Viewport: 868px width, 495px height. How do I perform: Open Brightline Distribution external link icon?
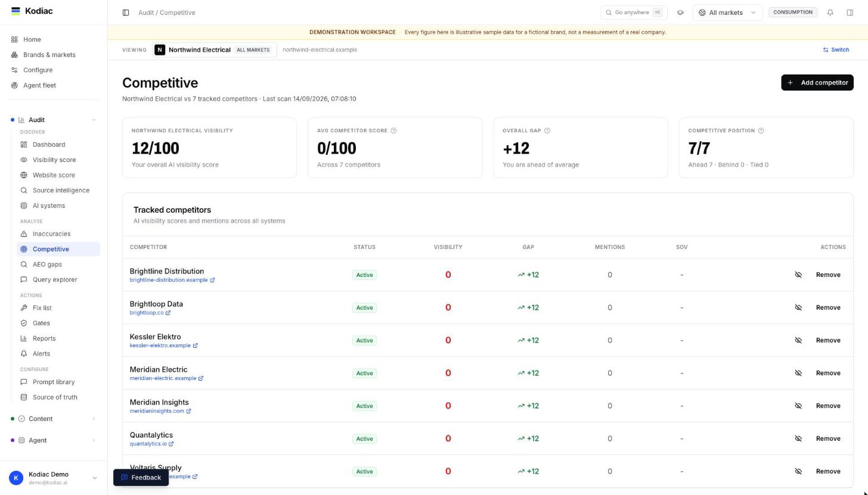[x=212, y=280]
